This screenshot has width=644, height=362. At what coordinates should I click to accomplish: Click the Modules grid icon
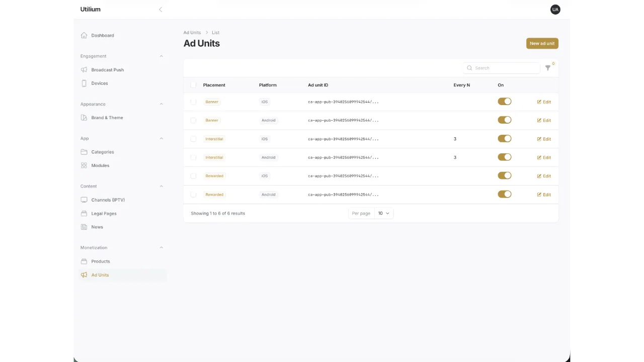[84, 165]
